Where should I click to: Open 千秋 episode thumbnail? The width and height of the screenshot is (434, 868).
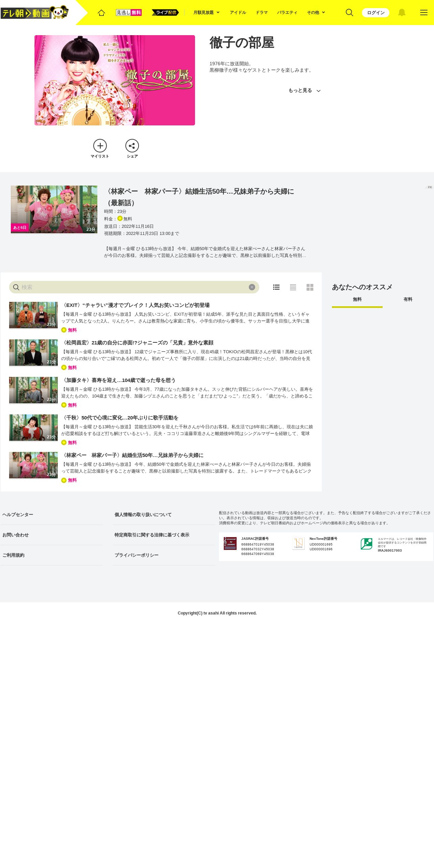pos(33,428)
